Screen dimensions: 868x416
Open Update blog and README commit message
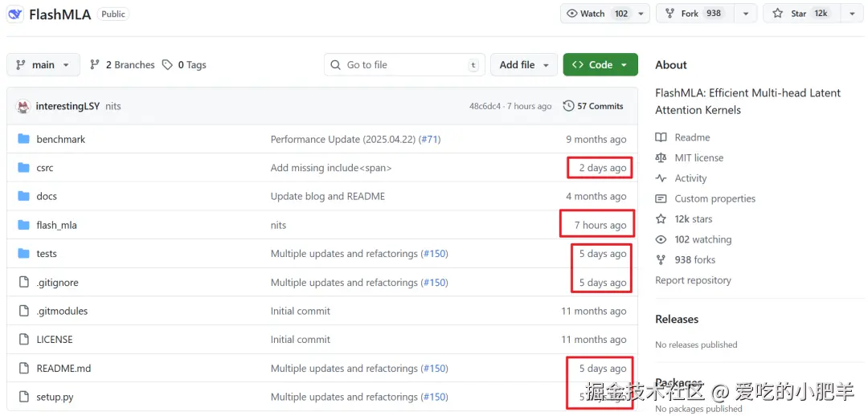328,197
